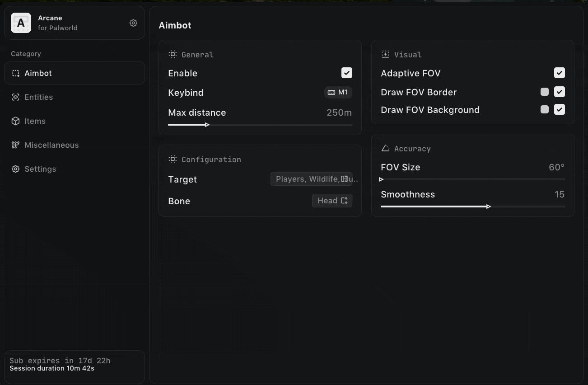Uncheck the Adaptive FOV checkbox
Screen dimensions: 588x385
pyautogui.click(x=559, y=73)
